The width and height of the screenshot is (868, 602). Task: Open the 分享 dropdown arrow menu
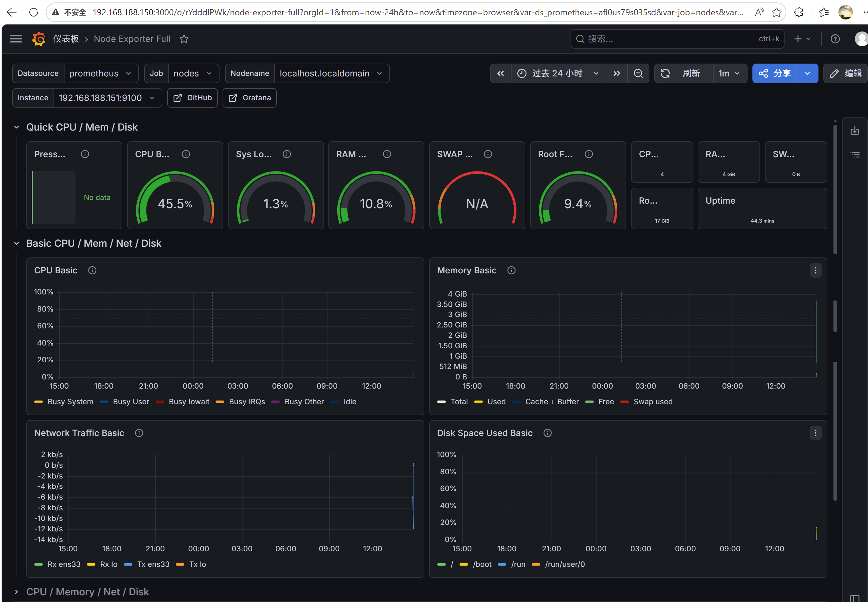(807, 73)
